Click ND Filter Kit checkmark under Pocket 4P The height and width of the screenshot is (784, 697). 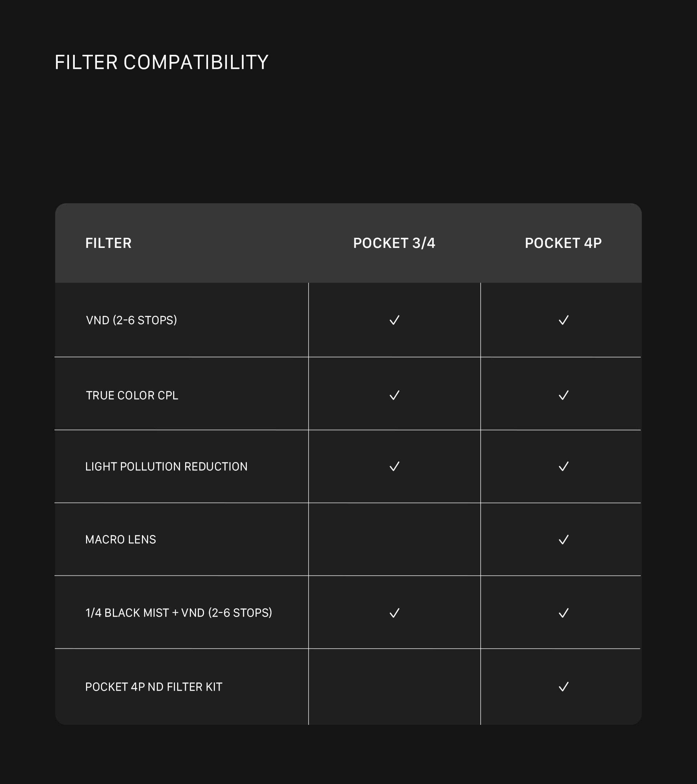coord(563,686)
